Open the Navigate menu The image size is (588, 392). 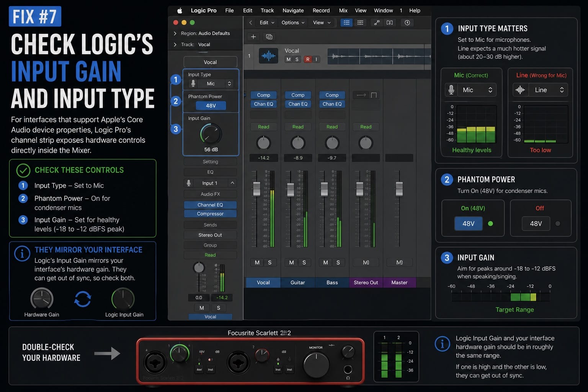pos(293,10)
